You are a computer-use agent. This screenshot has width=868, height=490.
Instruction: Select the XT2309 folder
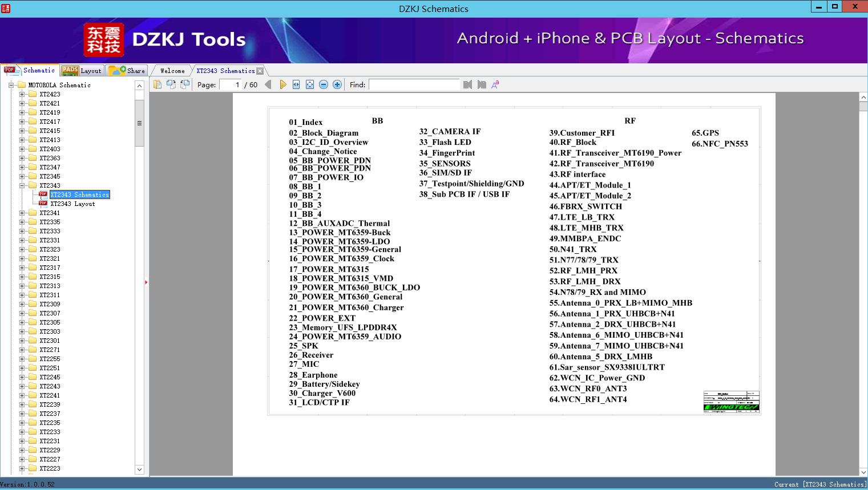click(50, 304)
